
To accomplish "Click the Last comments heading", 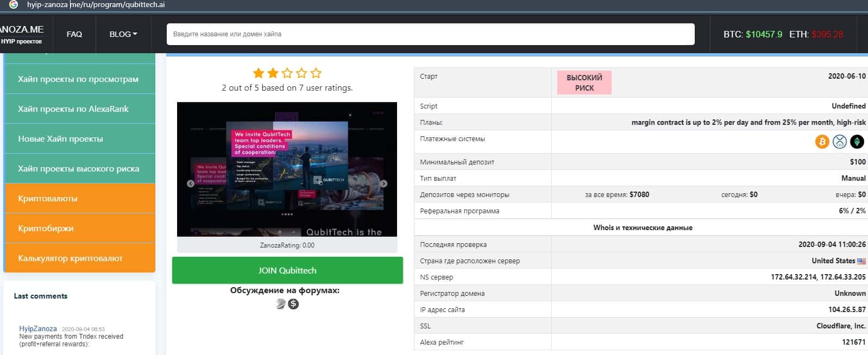I will [x=41, y=296].
